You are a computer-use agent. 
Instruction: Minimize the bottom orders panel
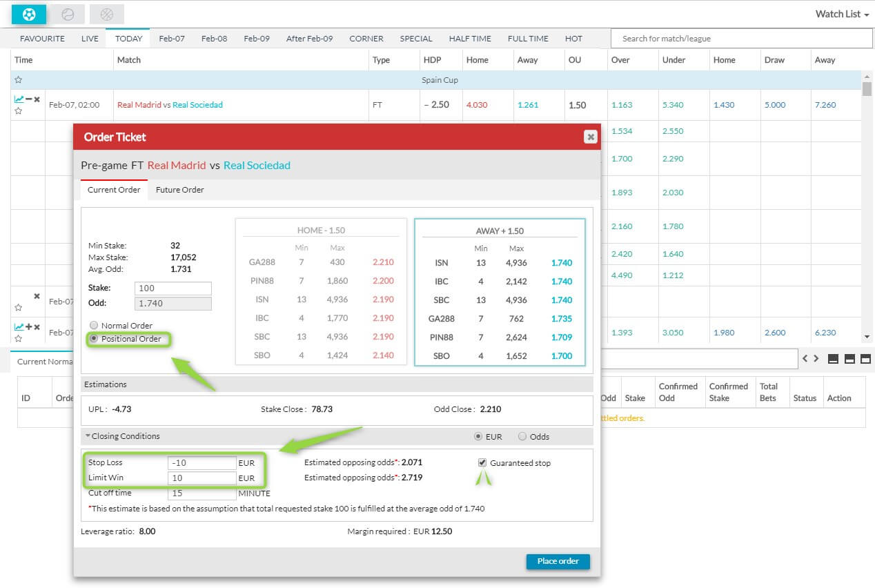click(x=833, y=359)
